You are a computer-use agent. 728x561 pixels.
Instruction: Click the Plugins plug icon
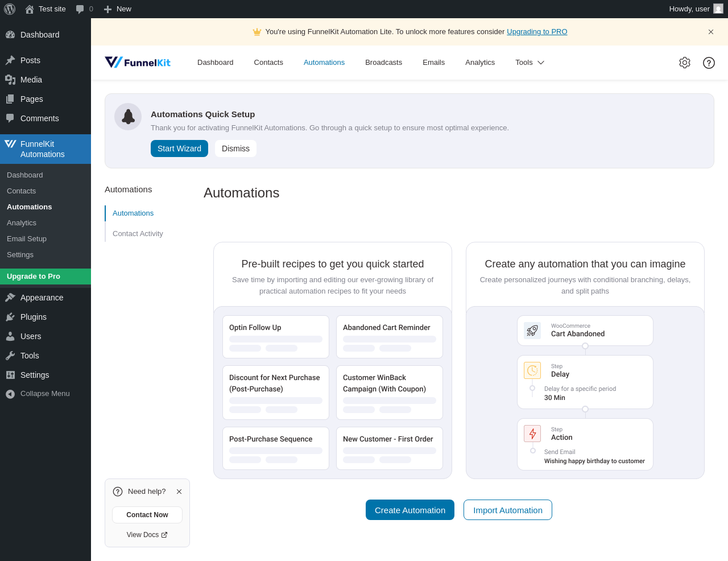(x=10, y=317)
